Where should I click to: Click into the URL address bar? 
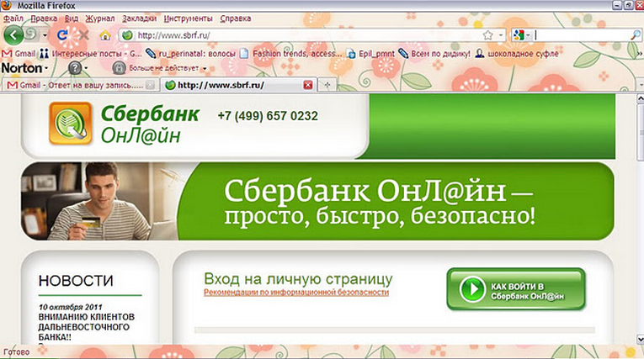[303, 35]
